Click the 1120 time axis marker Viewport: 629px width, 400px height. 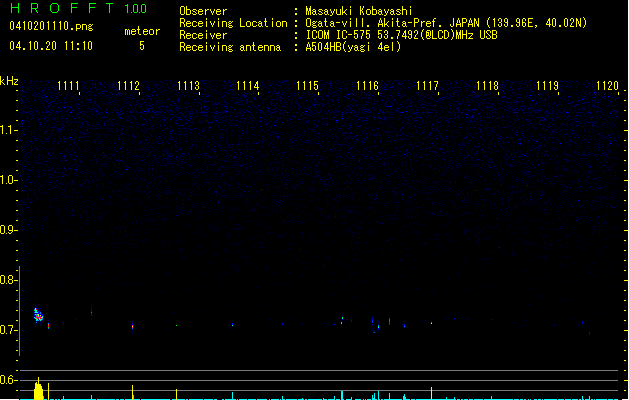(x=607, y=86)
